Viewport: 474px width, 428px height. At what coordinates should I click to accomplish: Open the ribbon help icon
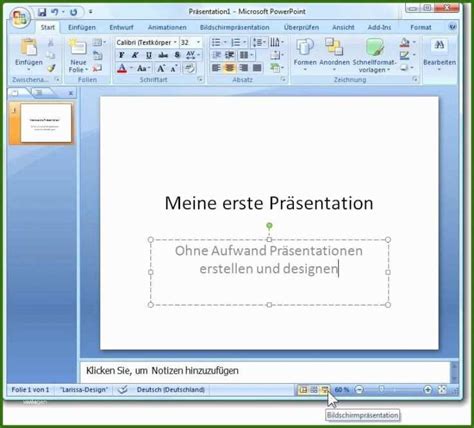pyautogui.click(x=452, y=27)
